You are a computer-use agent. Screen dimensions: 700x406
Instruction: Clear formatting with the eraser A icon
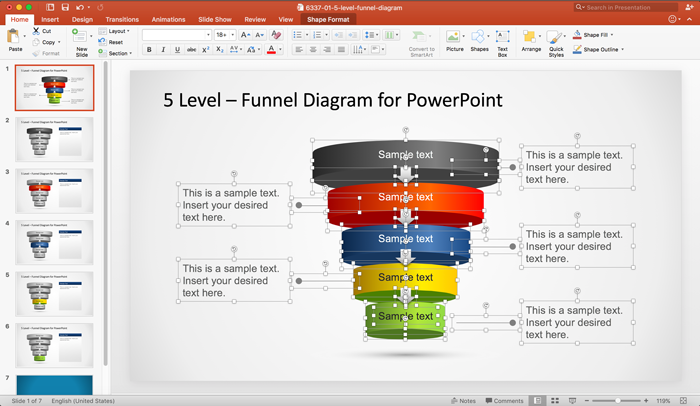click(276, 35)
